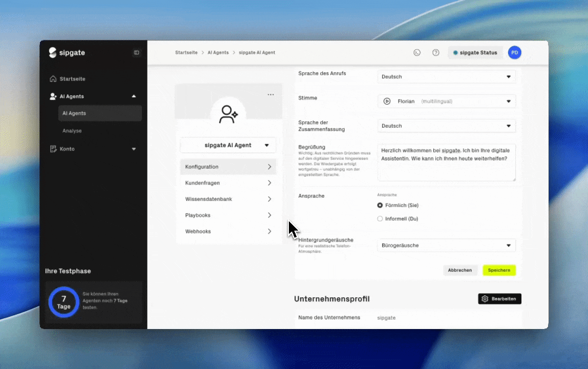The image size is (588, 369).
Task: Open the PD user avatar menu
Action: tap(514, 52)
